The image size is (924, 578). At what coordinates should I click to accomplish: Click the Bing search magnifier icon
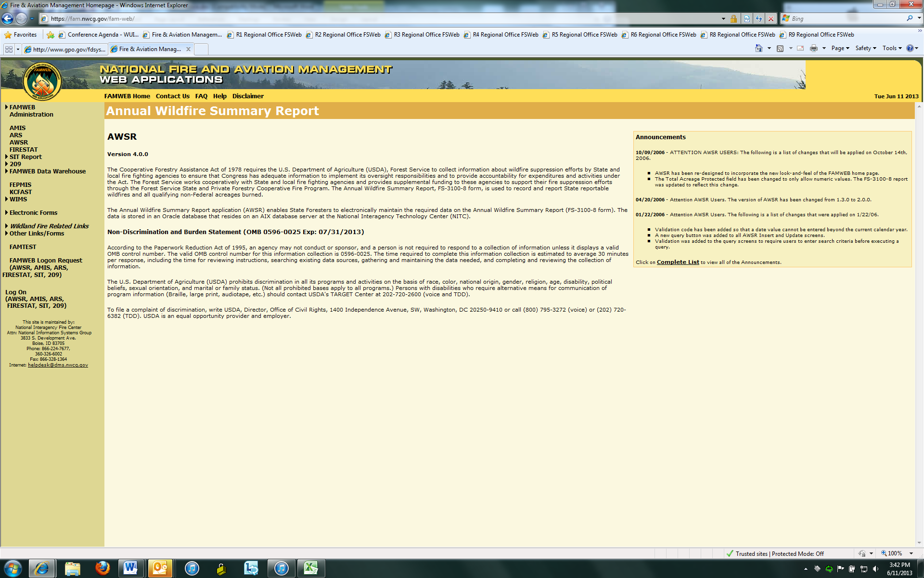tap(909, 18)
